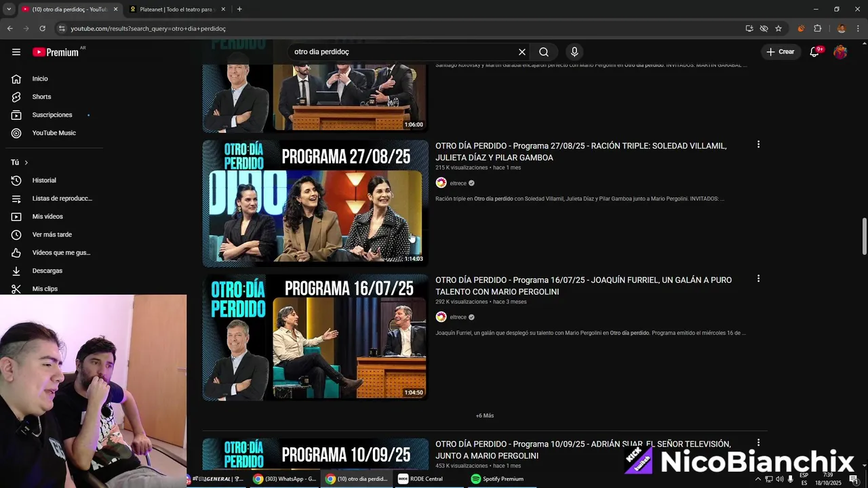Open the Chrome profile avatar
Viewport: 868px width, 488px height.
(842, 28)
